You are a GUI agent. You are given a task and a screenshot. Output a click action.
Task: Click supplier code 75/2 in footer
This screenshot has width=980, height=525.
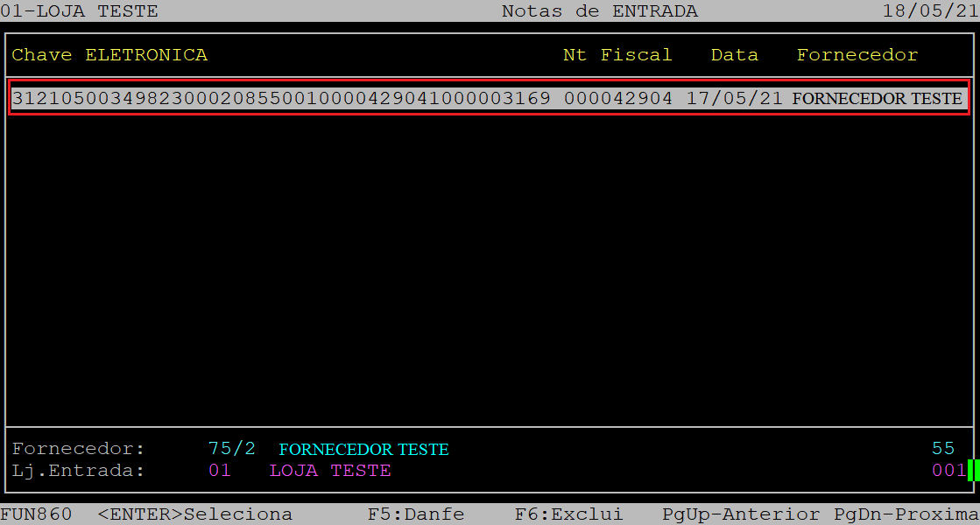[232, 449]
